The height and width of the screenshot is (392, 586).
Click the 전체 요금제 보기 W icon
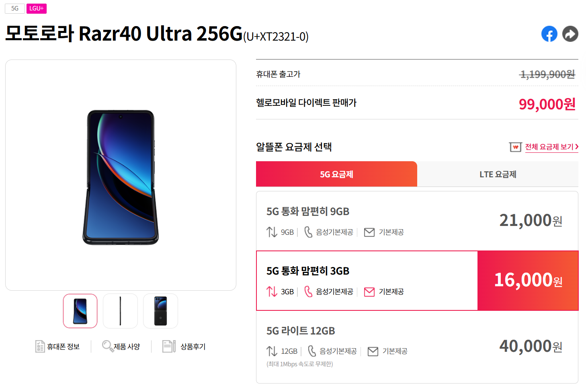coord(515,147)
